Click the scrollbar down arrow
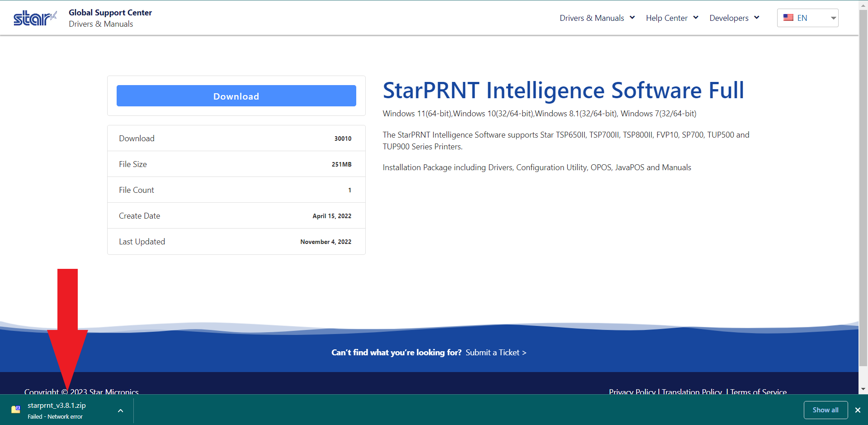The height and width of the screenshot is (425, 868). pyautogui.click(x=863, y=389)
